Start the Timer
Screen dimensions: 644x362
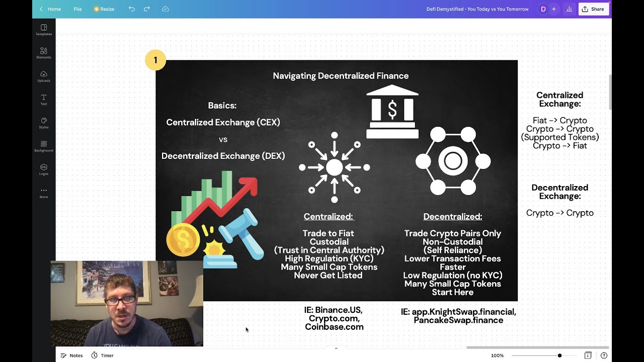click(103, 355)
